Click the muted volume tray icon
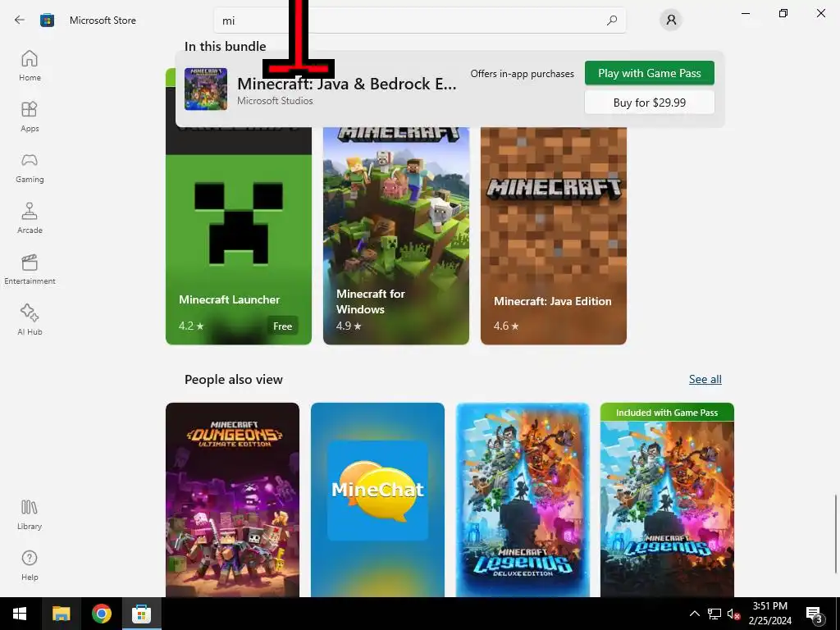The height and width of the screenshot is (630, 840). [x=733, y=614]
